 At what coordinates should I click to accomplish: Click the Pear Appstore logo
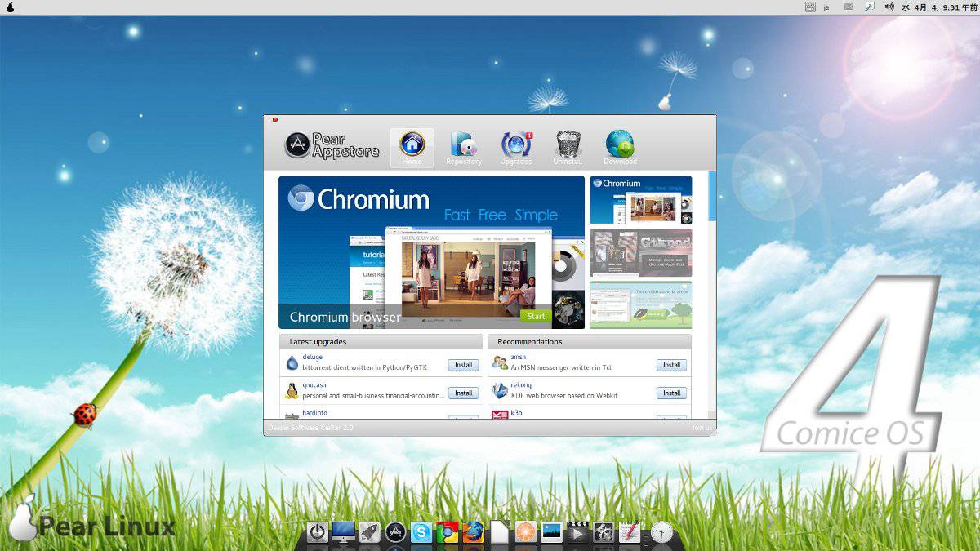[x=332, y=145]
